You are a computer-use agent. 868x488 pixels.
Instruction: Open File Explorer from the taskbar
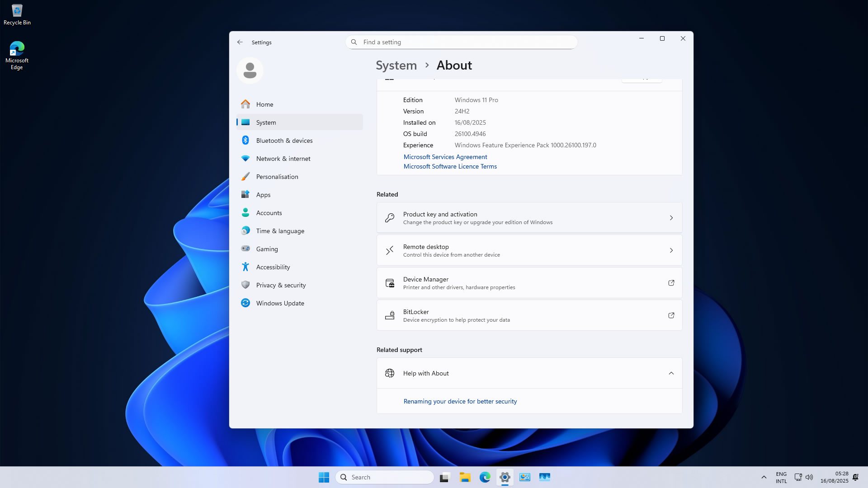(465, 477)
